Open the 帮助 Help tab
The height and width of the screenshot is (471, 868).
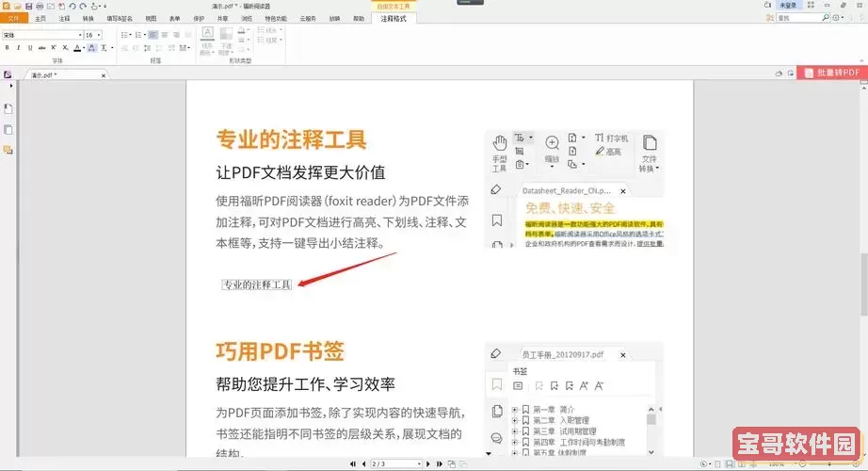(x=359, y=18)
